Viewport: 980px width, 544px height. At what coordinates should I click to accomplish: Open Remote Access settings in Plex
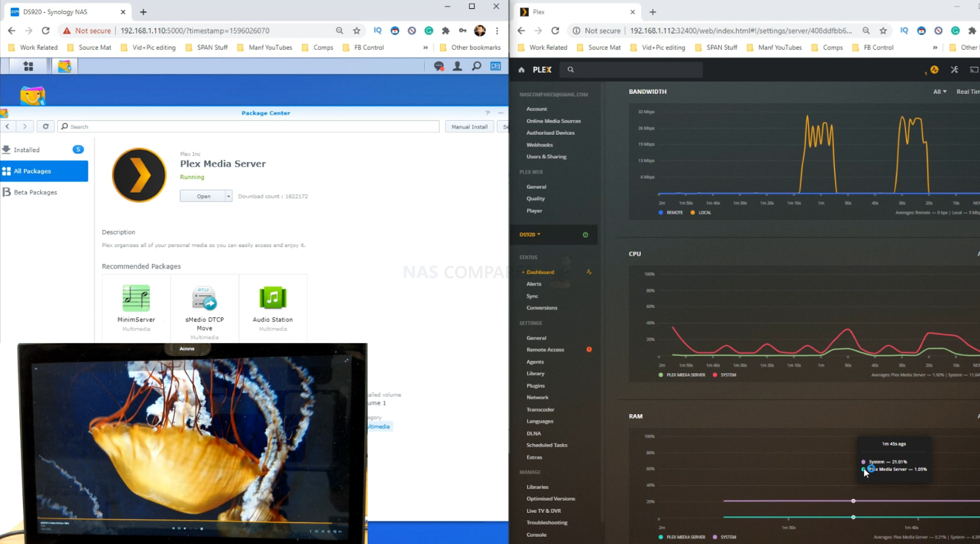coord(545,350)
